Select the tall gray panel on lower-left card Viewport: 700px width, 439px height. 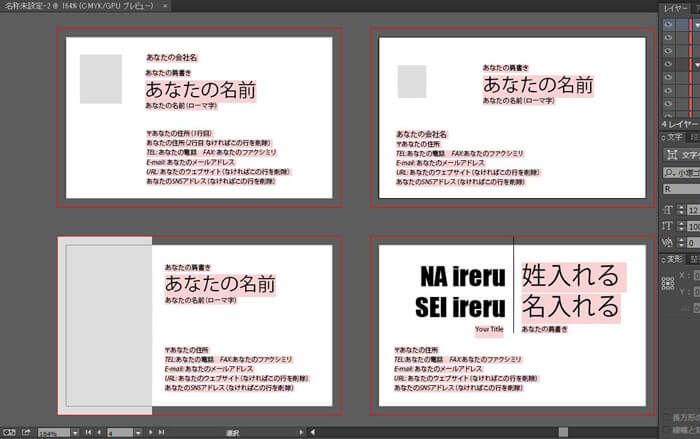pyautogui.click(x=105, y=326)
